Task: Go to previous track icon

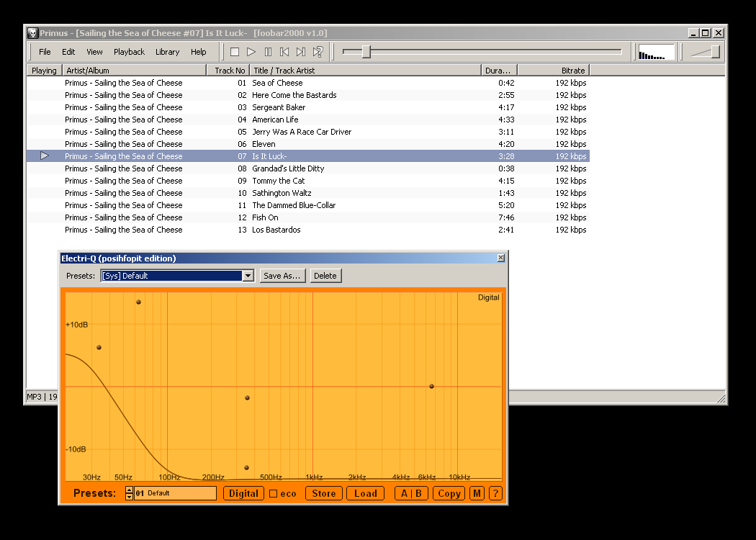Action: point(284,52)
